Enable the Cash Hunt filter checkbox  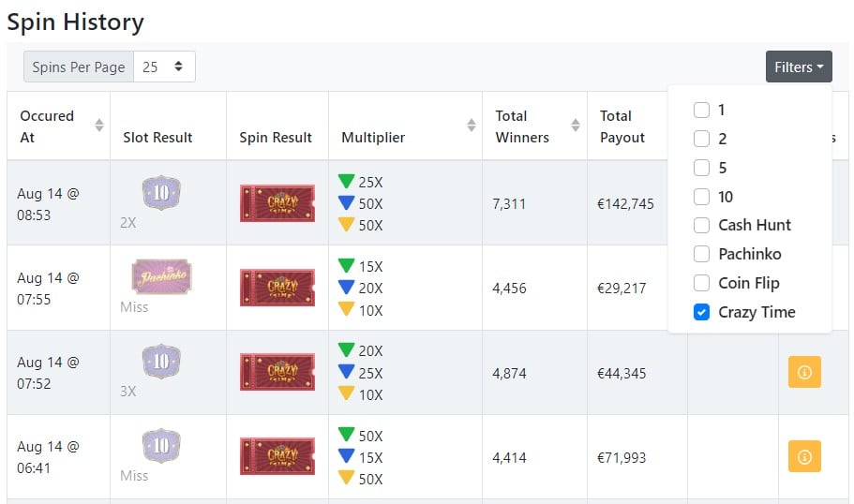(x=701, y=225)
